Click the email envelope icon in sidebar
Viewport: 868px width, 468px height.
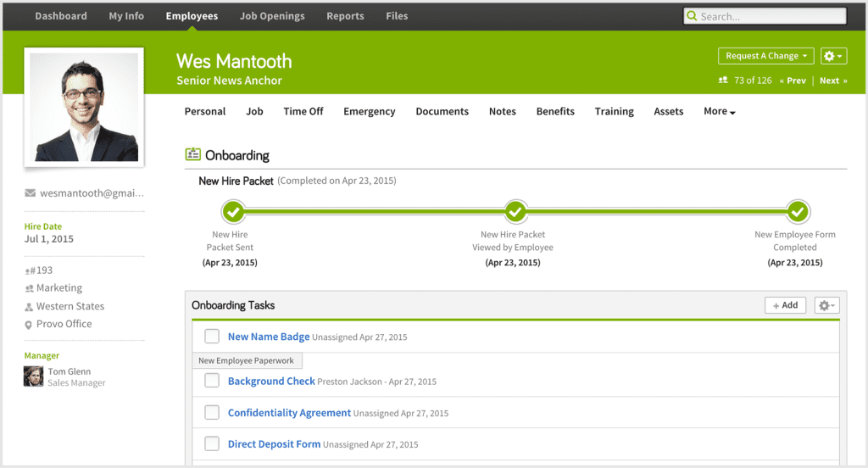[x=31, y=193]
